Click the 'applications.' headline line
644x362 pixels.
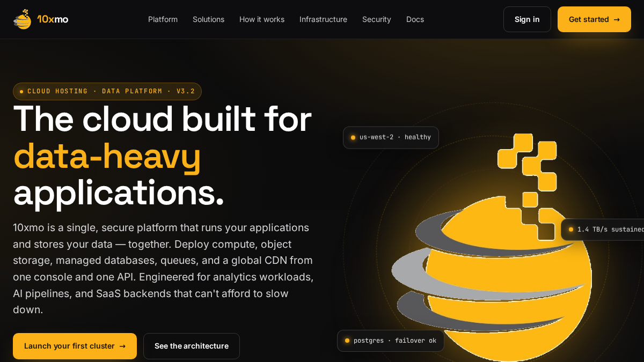(x=119, y=193)
